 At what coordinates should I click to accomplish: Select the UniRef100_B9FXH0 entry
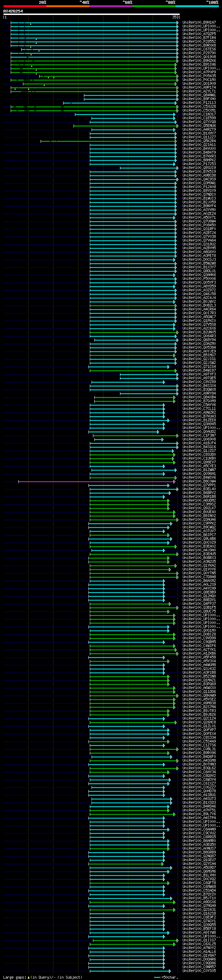199,99
